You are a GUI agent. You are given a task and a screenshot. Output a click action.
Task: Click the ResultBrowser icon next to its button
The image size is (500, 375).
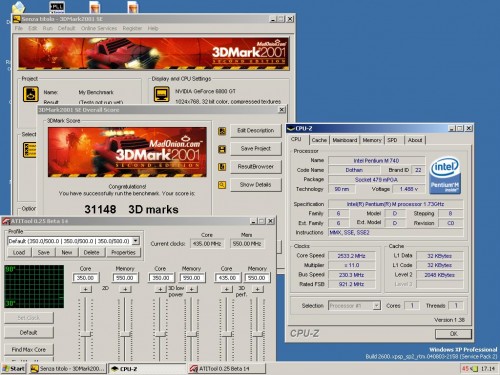pos(222,167)
